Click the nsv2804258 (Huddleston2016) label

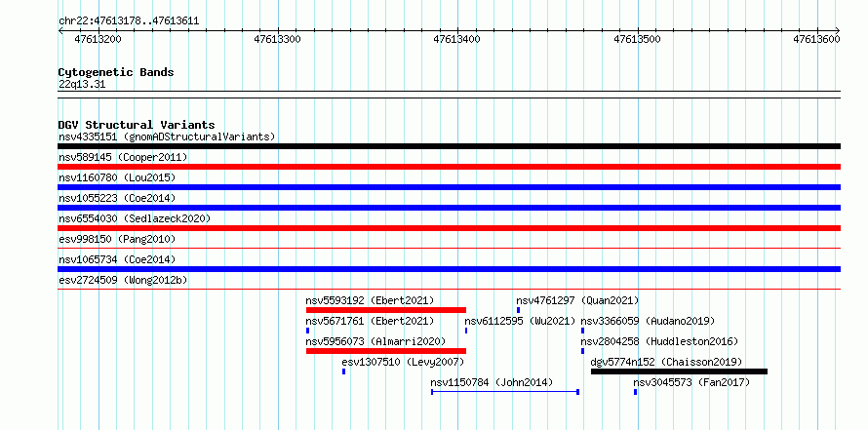pyautogui.click(x=659, y=341)
